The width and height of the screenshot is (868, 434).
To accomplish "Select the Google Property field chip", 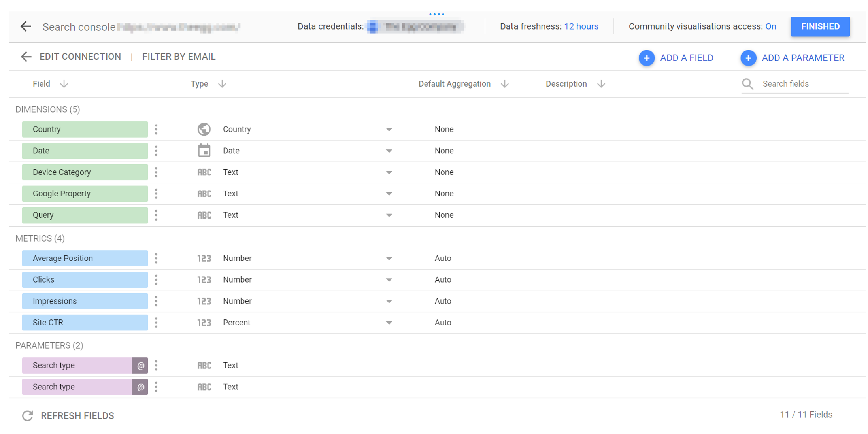I will [x=85, y=194].
